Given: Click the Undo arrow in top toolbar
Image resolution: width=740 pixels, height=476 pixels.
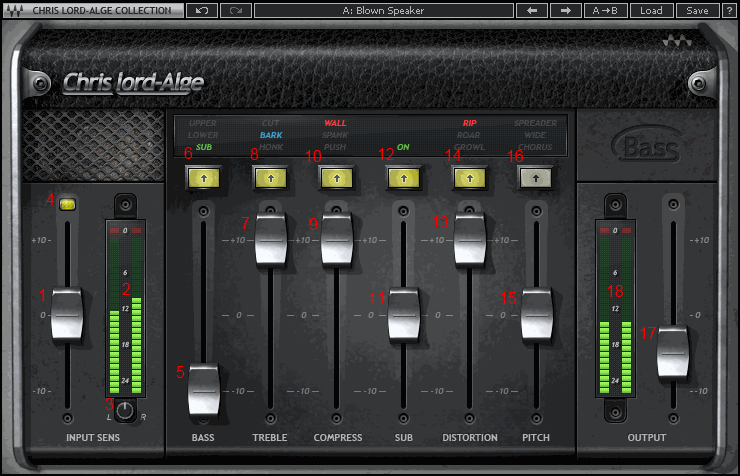Looking at the screenshot, I should [x=202, y=10].
